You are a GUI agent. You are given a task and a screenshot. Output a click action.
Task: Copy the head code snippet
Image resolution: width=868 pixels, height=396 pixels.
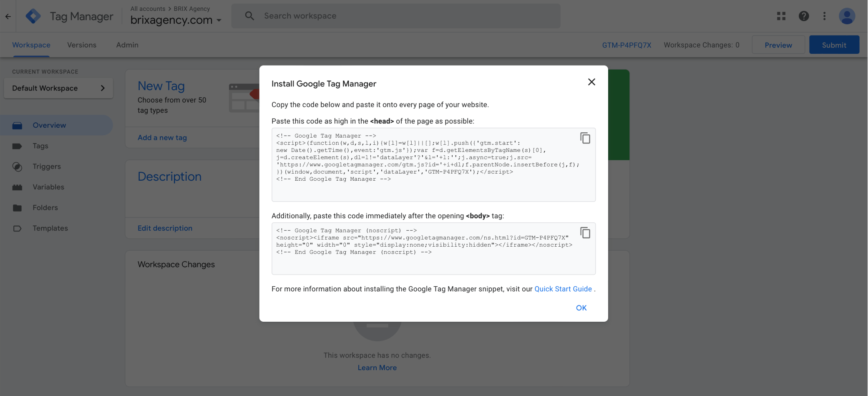point(585,138)
